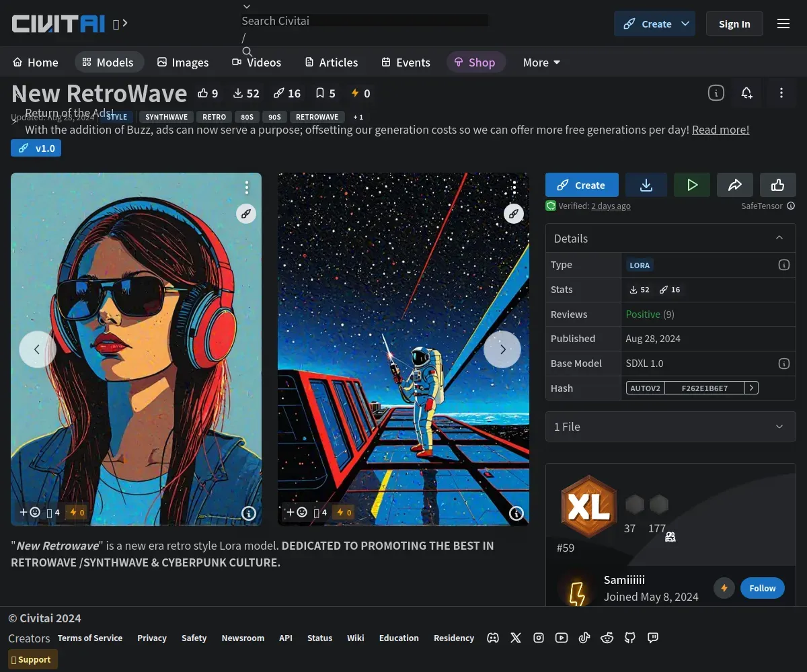This screenshot has width=807, height=672.
Task: Open Civitai X (Twitter) link in footer
Action: (x=516, y=638)
